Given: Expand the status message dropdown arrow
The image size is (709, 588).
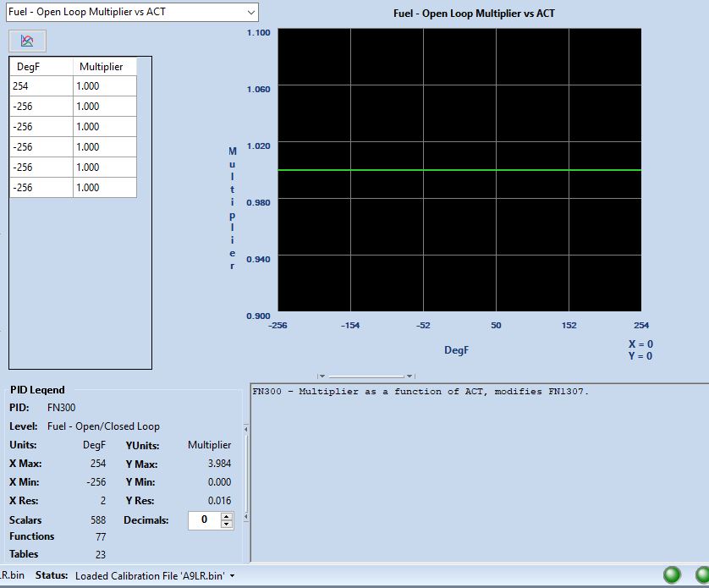Looking at the screenshot, I should click(x=233, y=576).
